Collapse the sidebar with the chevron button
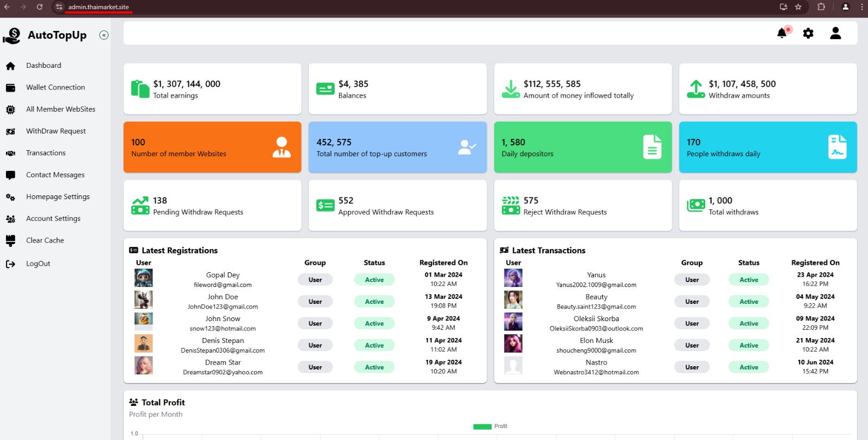This screenshot has width=868, height=440. (104, 35)
